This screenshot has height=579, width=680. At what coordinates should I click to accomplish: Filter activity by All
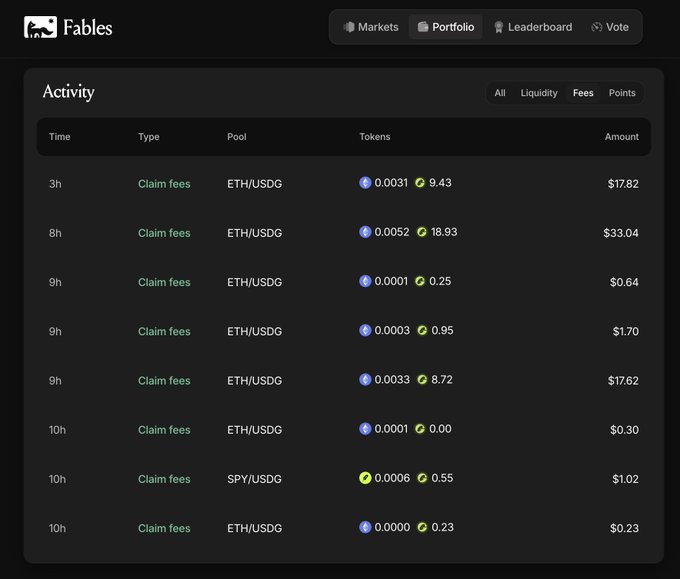click(x=500, y=93)
